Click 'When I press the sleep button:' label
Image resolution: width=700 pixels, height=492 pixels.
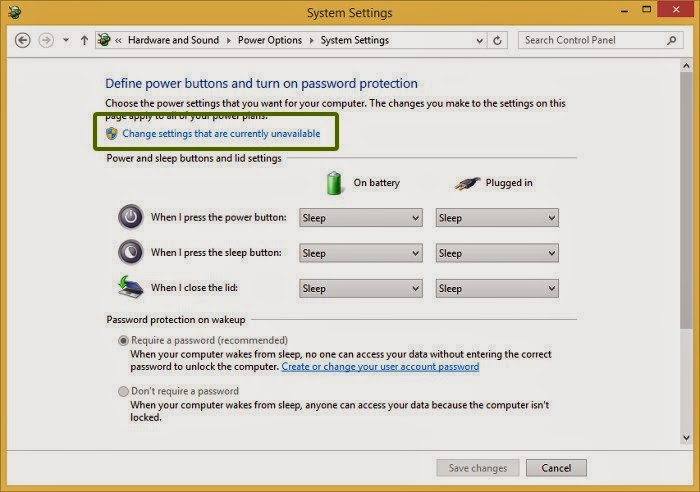coord(217,253)
